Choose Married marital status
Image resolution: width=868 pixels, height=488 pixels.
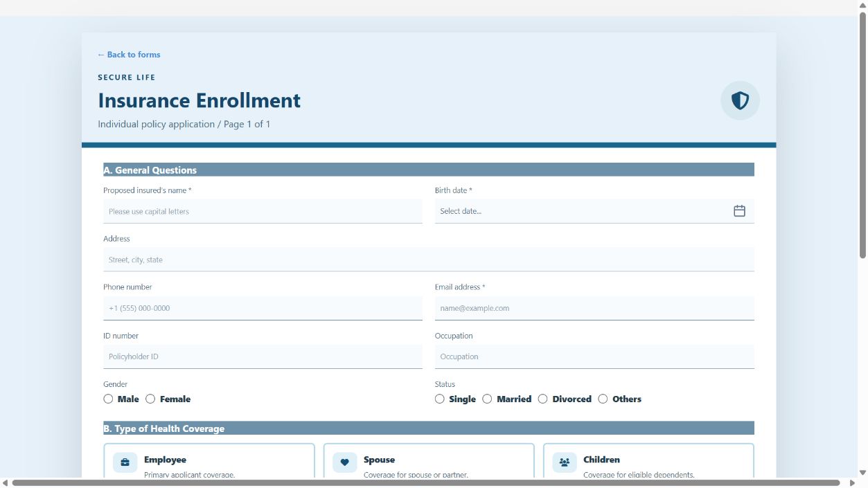coord(487,399)
